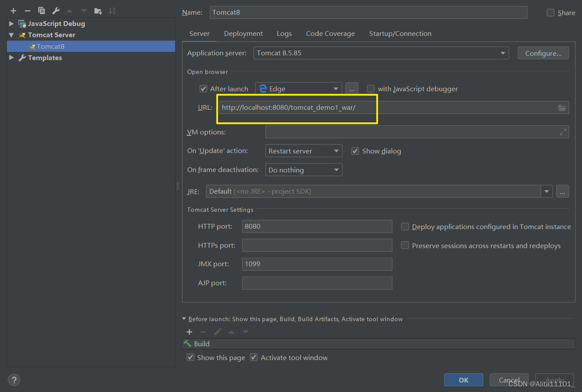582x392 pixels.
Task: Switch to Code Coverage tab
Action: coord(330,34)
